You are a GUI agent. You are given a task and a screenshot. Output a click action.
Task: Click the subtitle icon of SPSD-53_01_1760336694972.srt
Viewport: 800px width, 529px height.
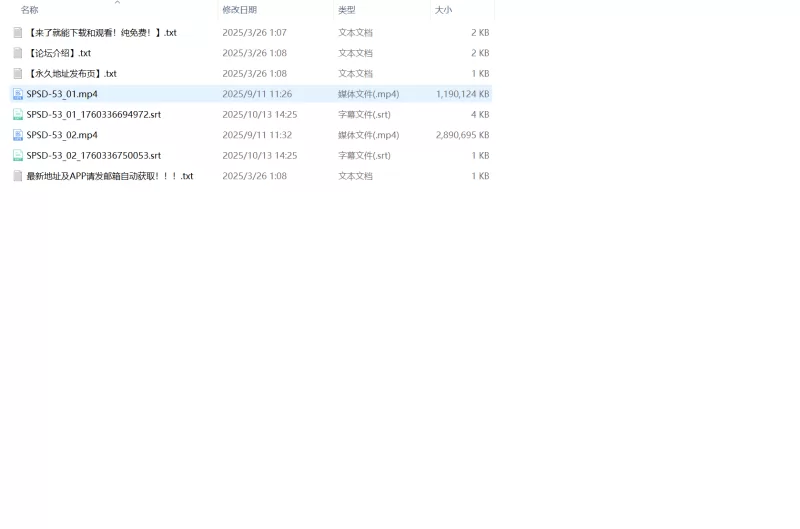coord(17,115)
